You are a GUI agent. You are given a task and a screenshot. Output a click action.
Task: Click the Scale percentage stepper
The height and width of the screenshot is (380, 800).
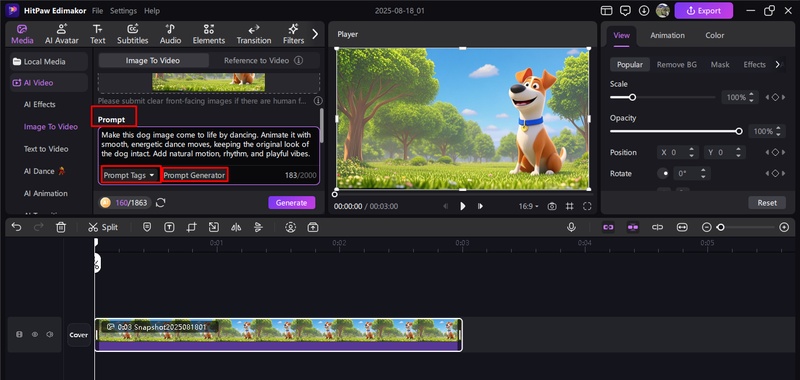click(751, 97)
